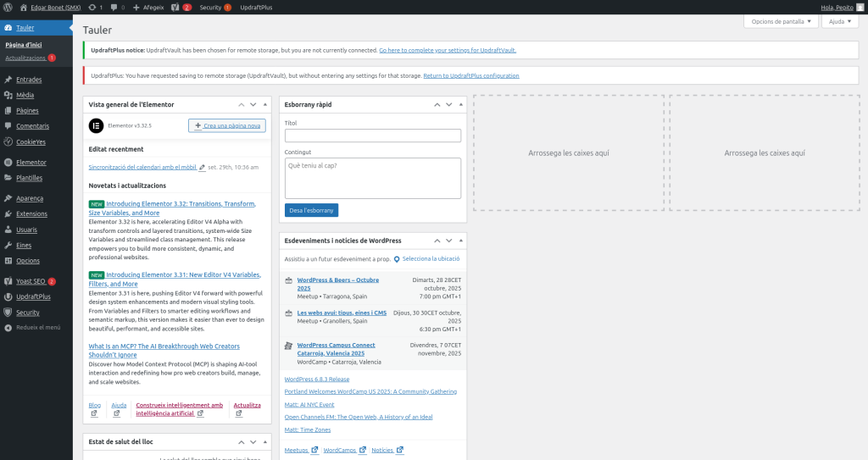Click the Títol input field
The height and width of the screenshot is (460, 868).
(x=373, y=136)
